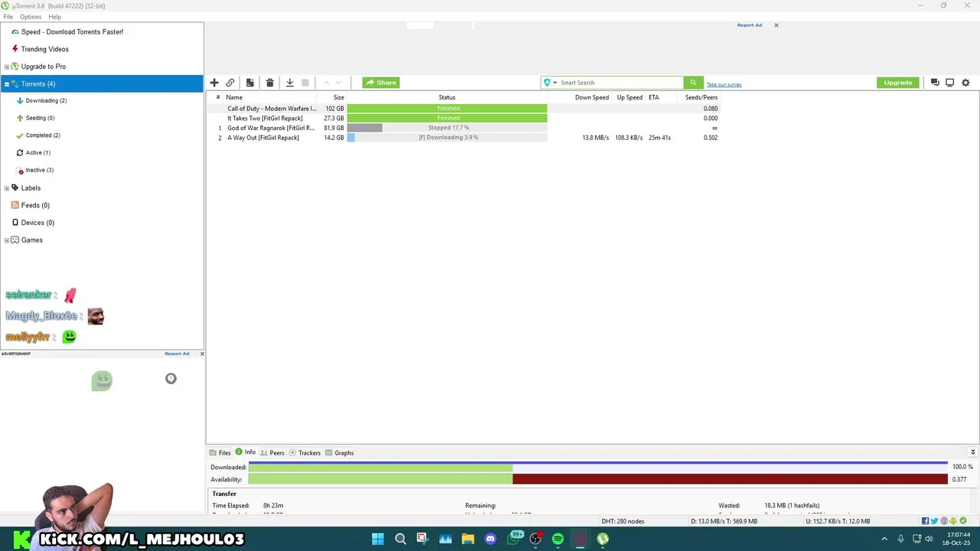
Task: Open the Options menu
Action: tap(31, 17)
